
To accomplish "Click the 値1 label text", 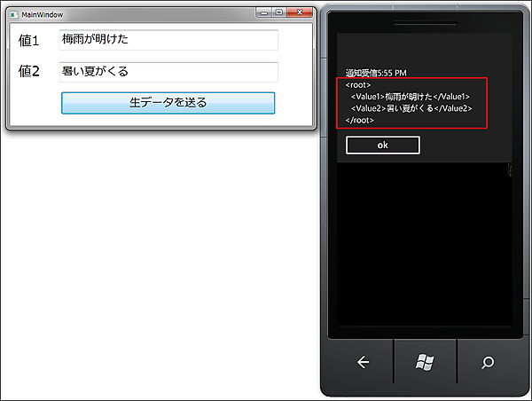I will [x=29, y=41].
